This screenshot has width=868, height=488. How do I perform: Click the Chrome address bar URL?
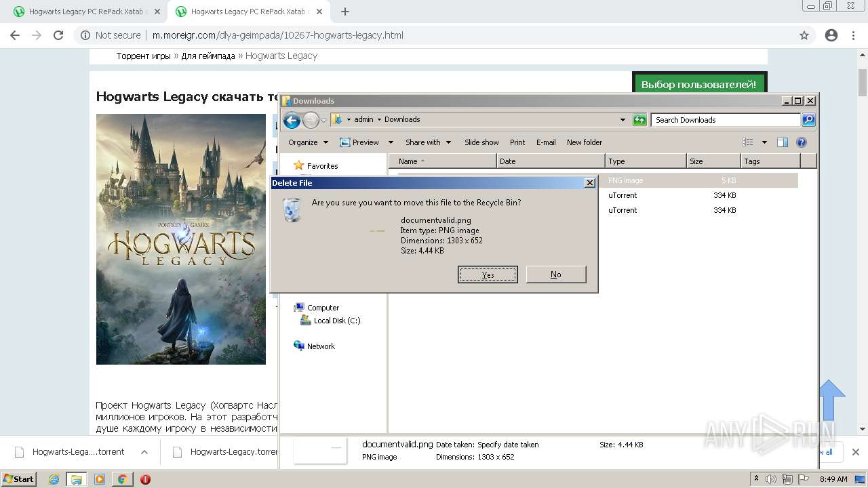click(x=277, y=35)
